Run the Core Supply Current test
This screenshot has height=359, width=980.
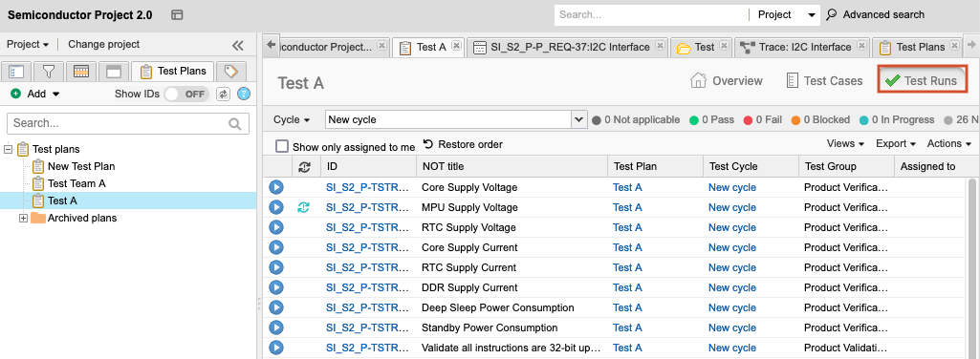pyautogui.click(x=276, y=247)
